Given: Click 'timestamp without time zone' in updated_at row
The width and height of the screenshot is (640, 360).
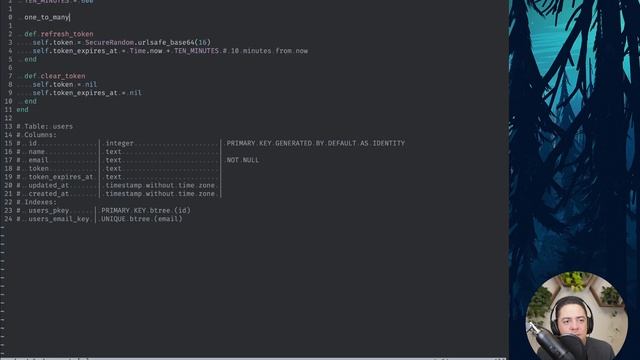Looking at the screenshot, I should click(x=160, y=185).
